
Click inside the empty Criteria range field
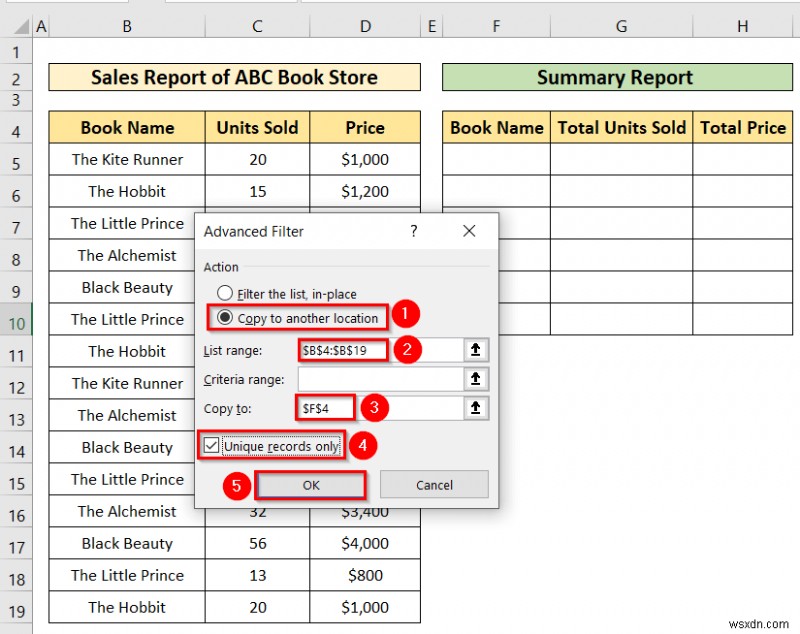(x=390, y=379)
